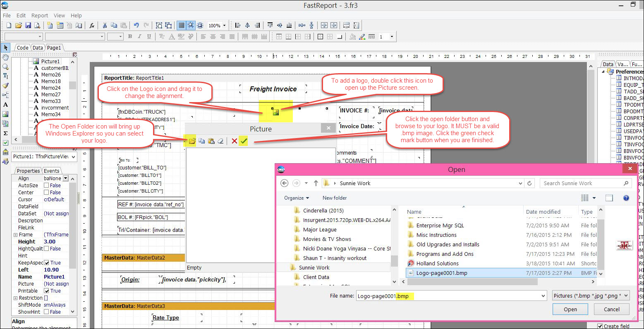
Task: Clear the picture with the eraser icon
Action: 220,141
